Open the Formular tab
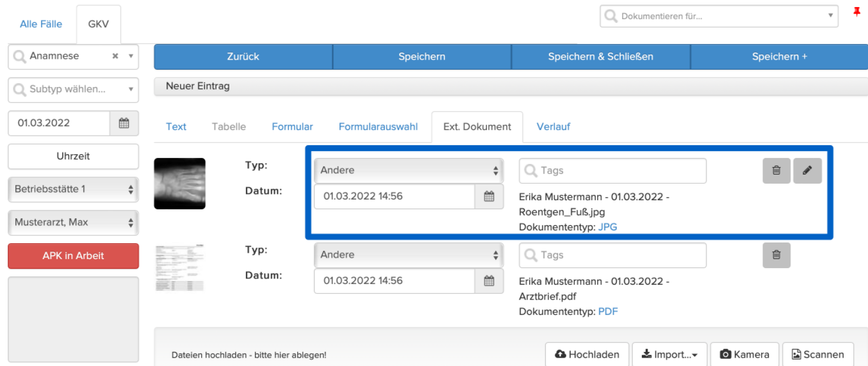Image resolution: width=868 pixels, height=366 pixels. point(292,127)
